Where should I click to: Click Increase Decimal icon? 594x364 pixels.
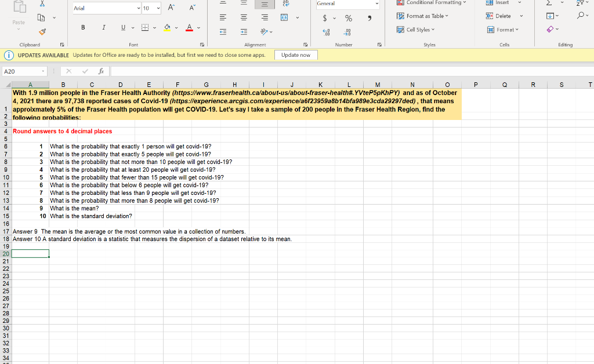(326, 32)
